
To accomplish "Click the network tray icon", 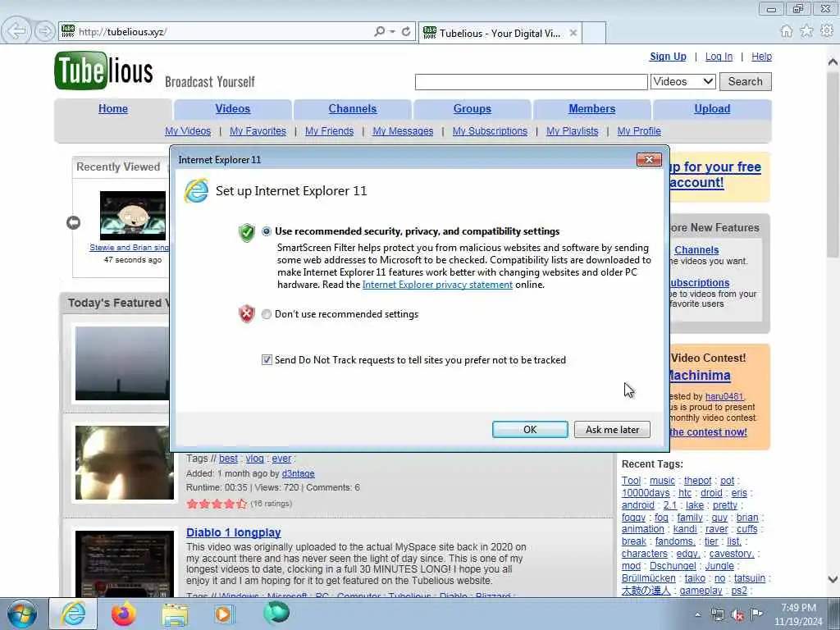I will click(x=718, y=614).
